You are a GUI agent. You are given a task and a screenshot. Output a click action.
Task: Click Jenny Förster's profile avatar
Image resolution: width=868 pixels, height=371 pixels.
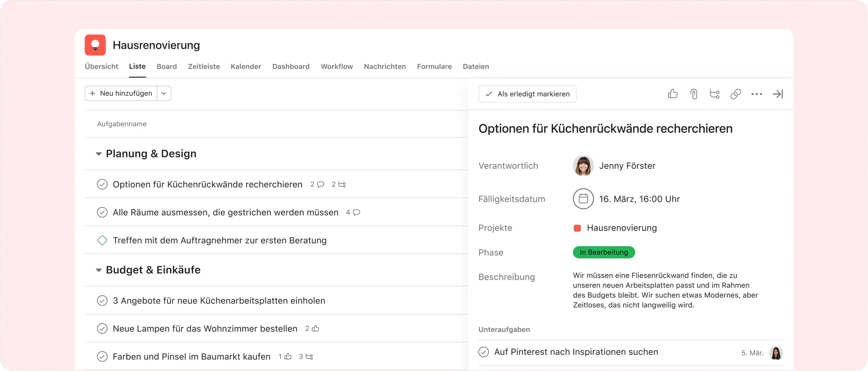(584, 166)
